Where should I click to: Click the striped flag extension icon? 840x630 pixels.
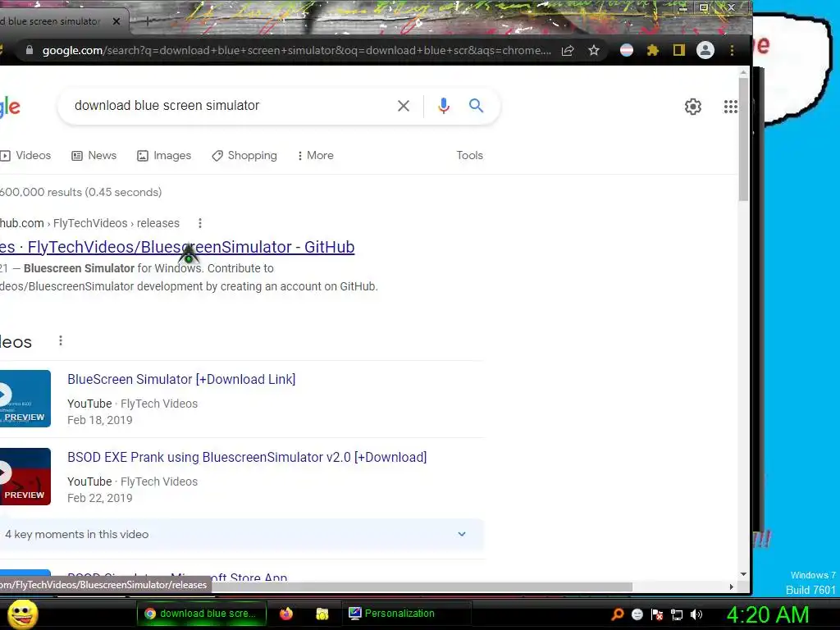(x=626, y=50)
